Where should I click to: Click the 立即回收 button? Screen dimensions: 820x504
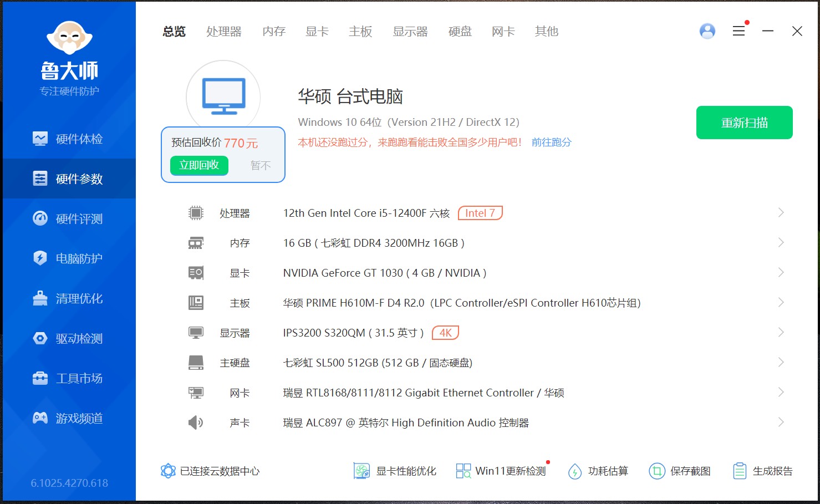click(199, 165)
